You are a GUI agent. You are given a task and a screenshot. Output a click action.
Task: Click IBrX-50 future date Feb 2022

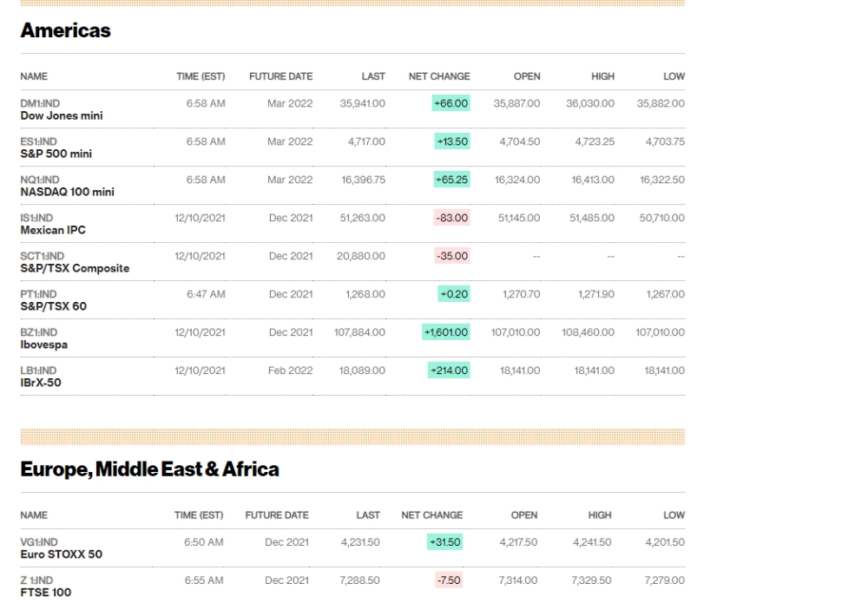tap(291, 370)
